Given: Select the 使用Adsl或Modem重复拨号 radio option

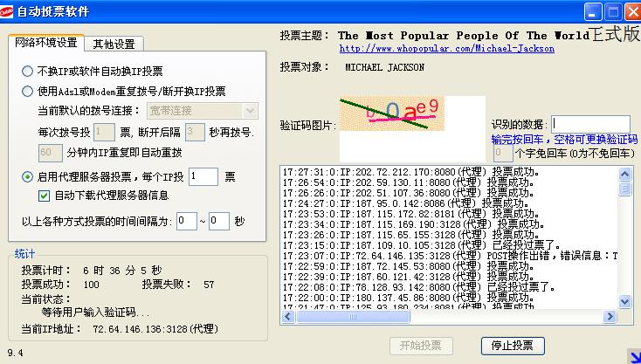Looking at the screenshot, I should [28, 91].
